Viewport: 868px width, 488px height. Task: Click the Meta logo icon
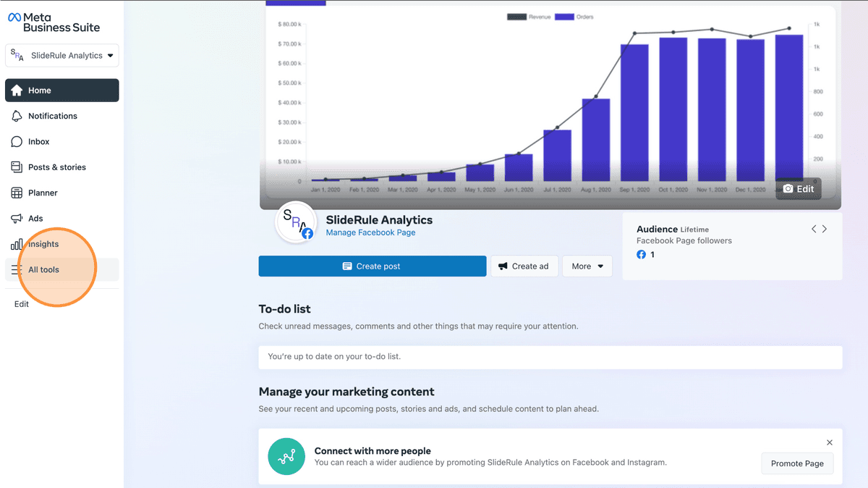[x=14, y=17]
